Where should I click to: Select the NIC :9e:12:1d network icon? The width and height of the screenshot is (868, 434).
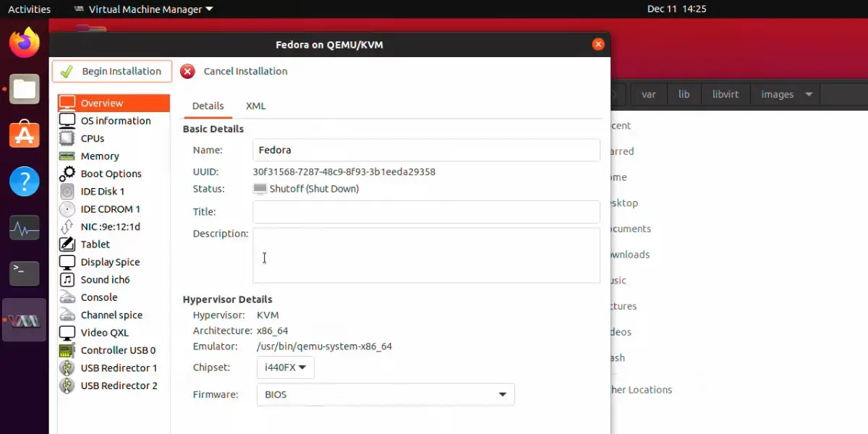tap(67, 226)
